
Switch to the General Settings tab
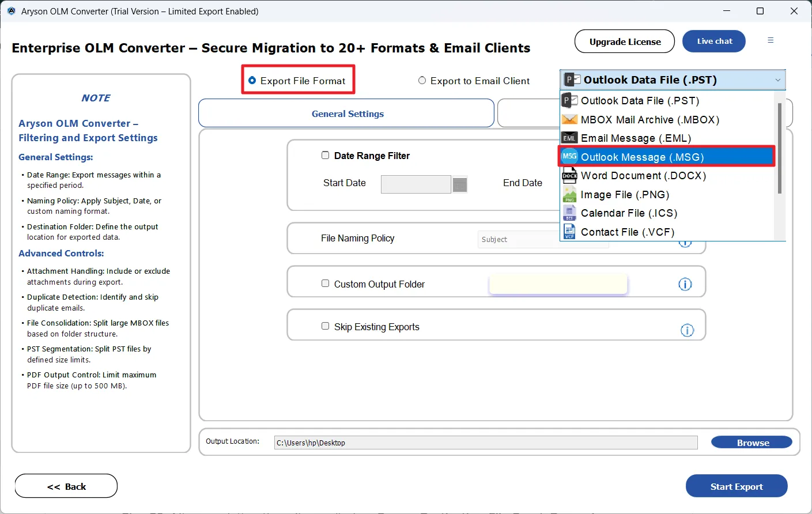pos(347,114)
